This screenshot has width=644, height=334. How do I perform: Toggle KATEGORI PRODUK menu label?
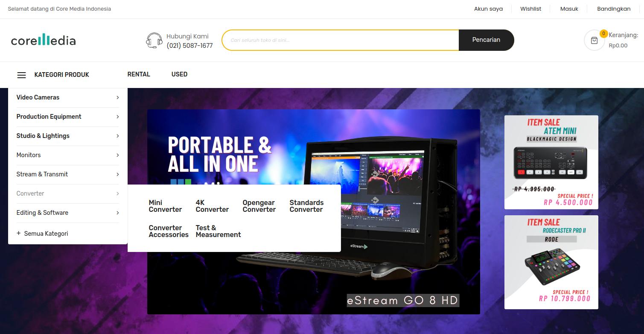coord(62,75)
